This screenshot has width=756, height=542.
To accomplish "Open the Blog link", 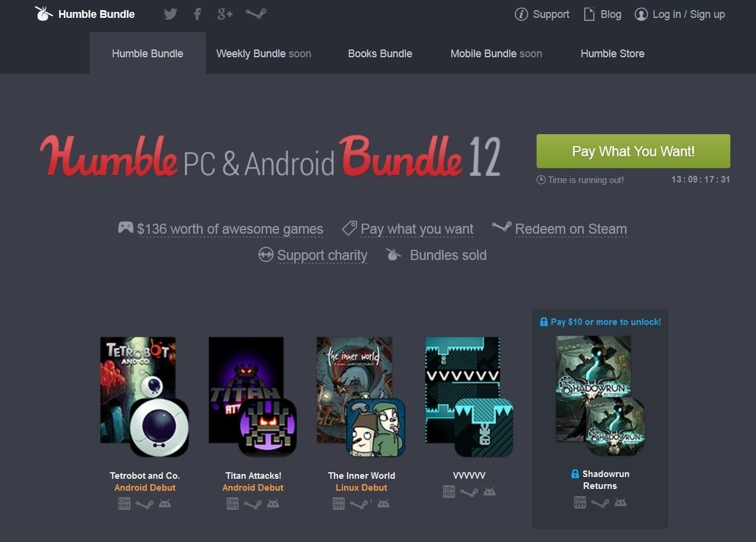I will [x=602, y=14].
